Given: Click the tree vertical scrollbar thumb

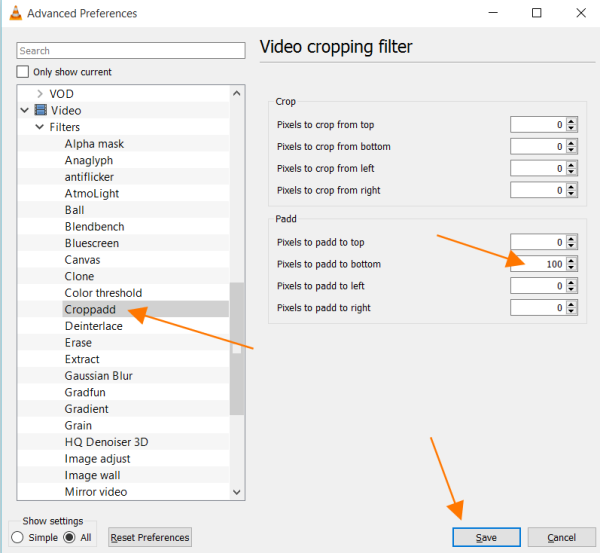Looking at the screenshot, I should [237, 349].
